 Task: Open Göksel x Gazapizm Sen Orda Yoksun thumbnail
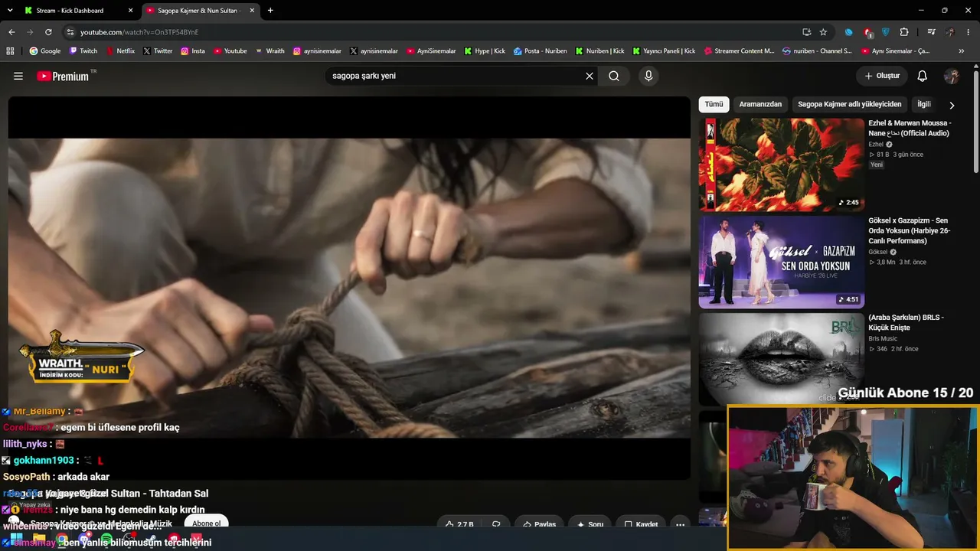[x=781, y=262]
